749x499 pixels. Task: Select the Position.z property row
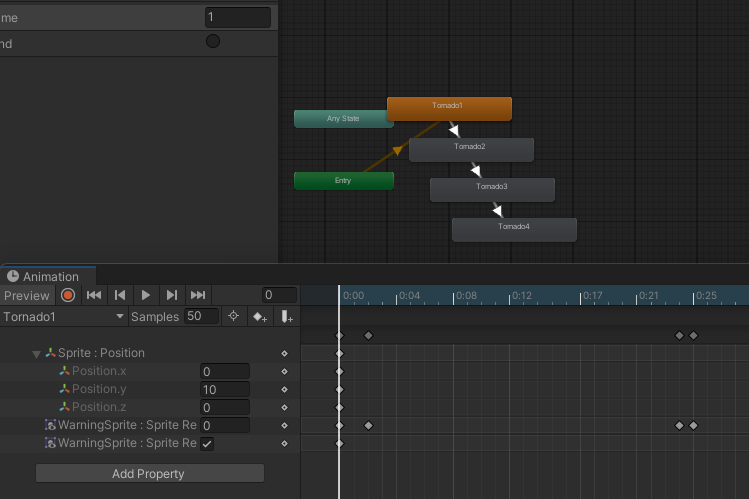click(150, 407)
